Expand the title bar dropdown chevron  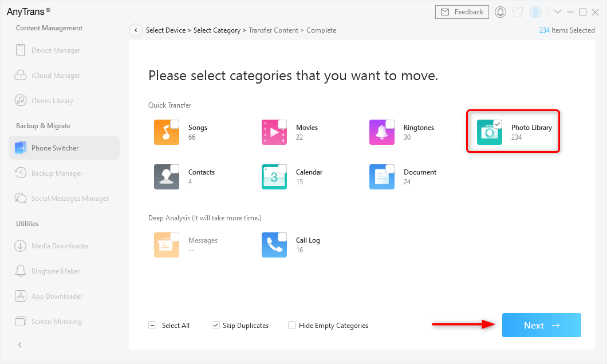coord(558,12)
